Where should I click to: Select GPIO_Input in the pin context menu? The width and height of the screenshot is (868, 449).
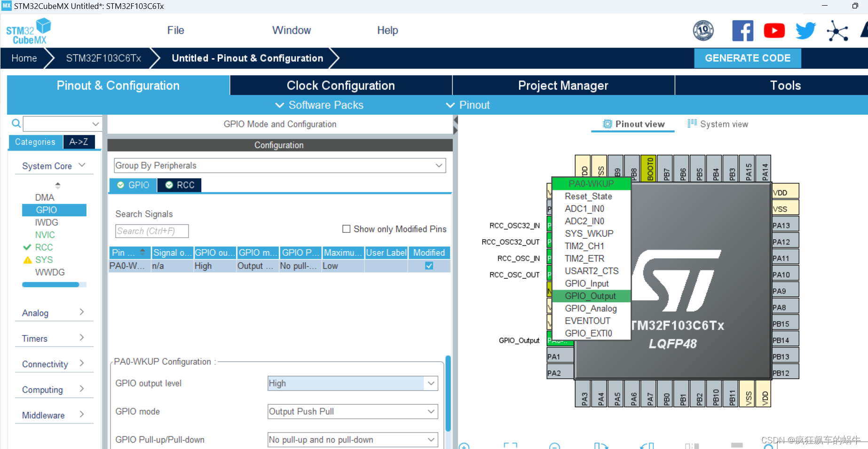coord(591,284)
